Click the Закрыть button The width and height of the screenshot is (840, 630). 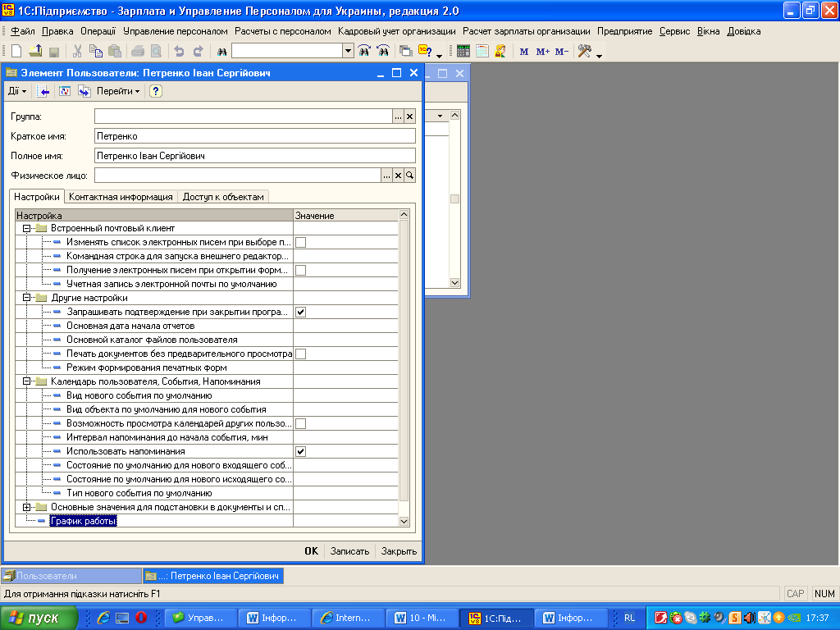click(399, 550)
